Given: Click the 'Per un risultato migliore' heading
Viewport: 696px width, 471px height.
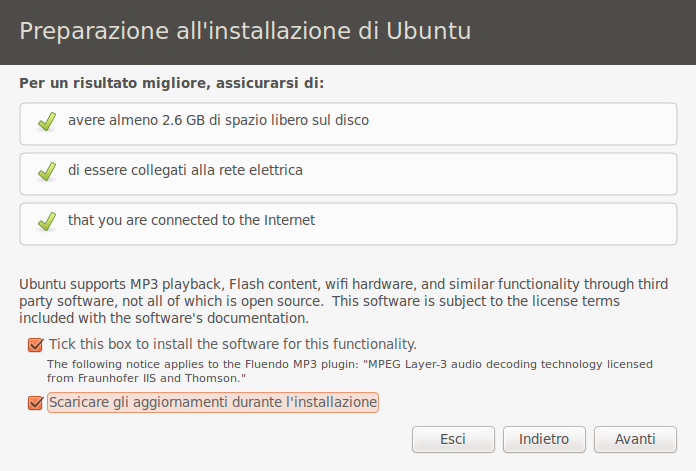Looking at the screenshot, I should [172, 83].
